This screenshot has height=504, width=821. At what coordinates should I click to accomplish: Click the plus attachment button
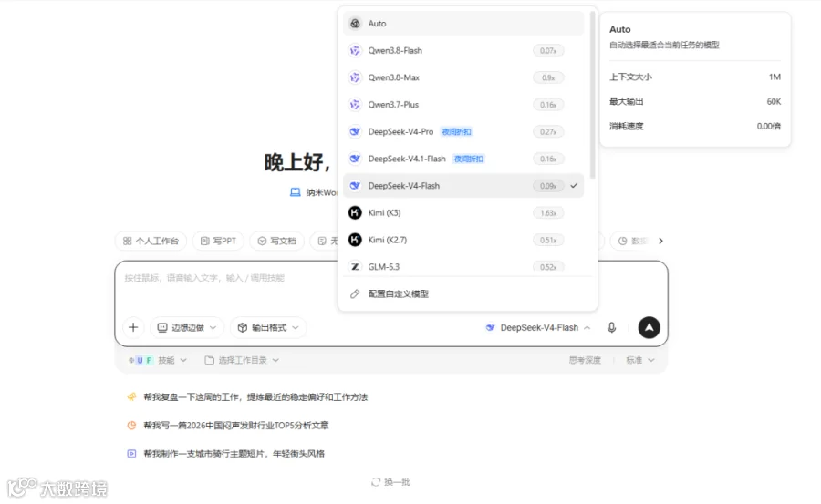[133, 327]
